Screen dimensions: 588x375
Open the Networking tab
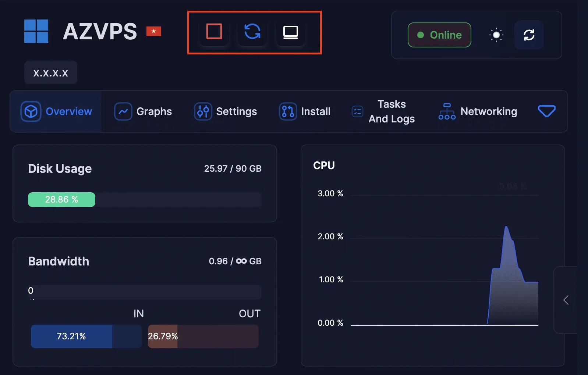(x=478, y=111)
